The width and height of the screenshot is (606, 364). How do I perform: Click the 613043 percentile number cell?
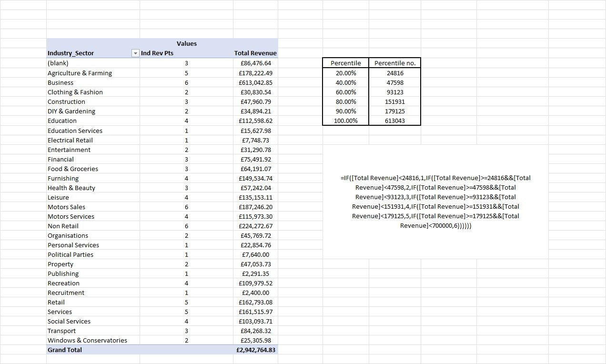click(x=395, y=121)
